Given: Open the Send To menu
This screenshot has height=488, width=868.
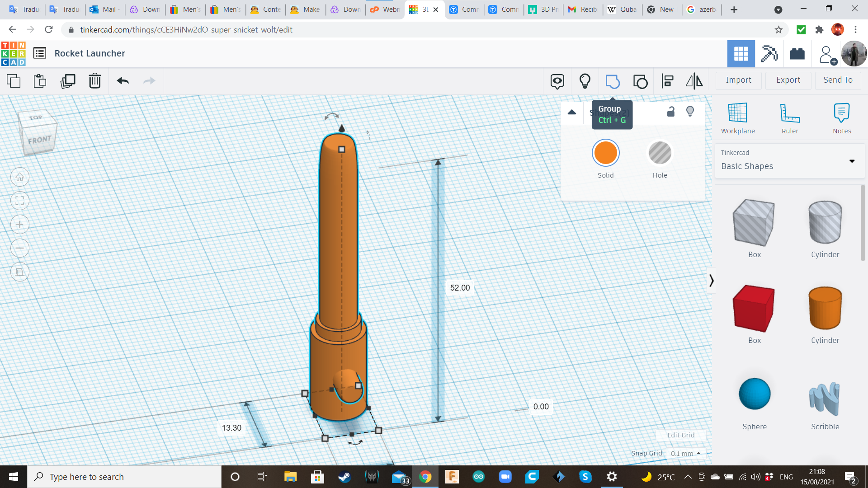Looking at the screenshot, I should 837,80.
